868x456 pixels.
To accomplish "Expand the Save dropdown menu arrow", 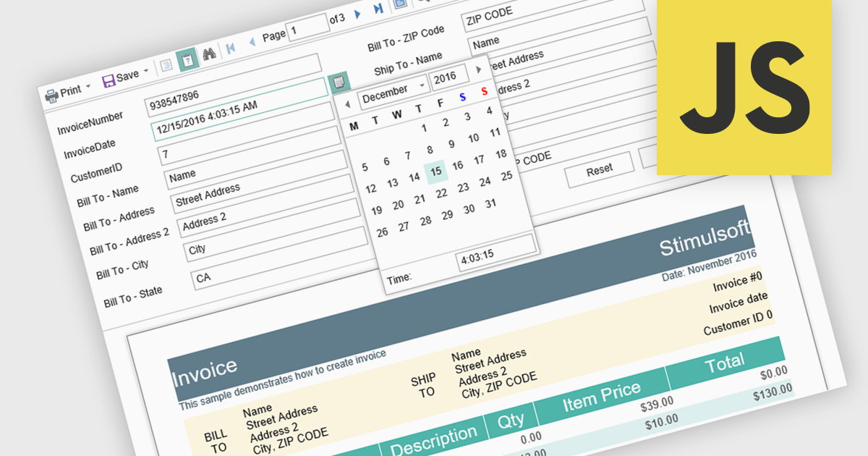I will coord(146,71).
